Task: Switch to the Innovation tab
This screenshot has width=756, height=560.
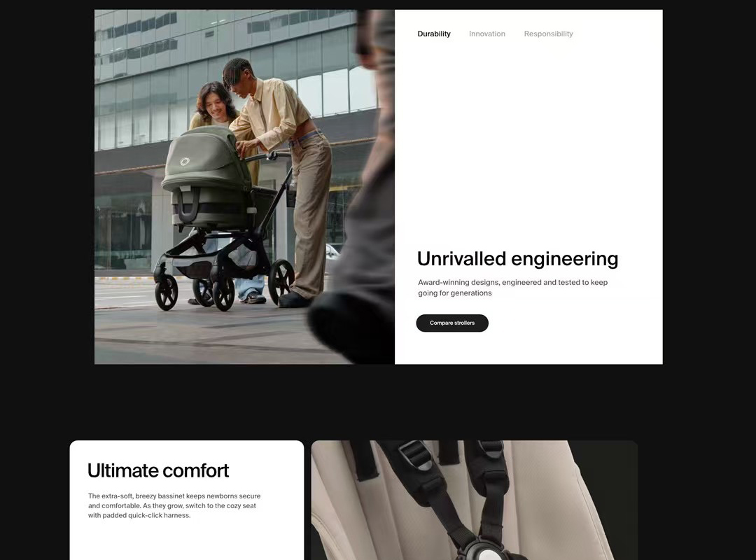Action: (x=486, y=34)
